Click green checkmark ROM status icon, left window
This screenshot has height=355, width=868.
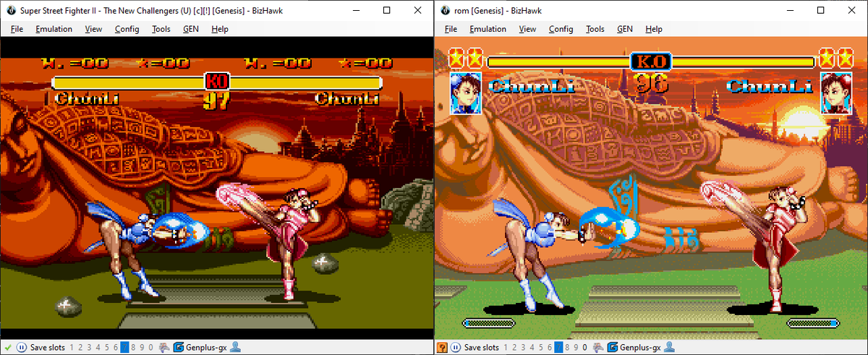click(x=8, y=348)
